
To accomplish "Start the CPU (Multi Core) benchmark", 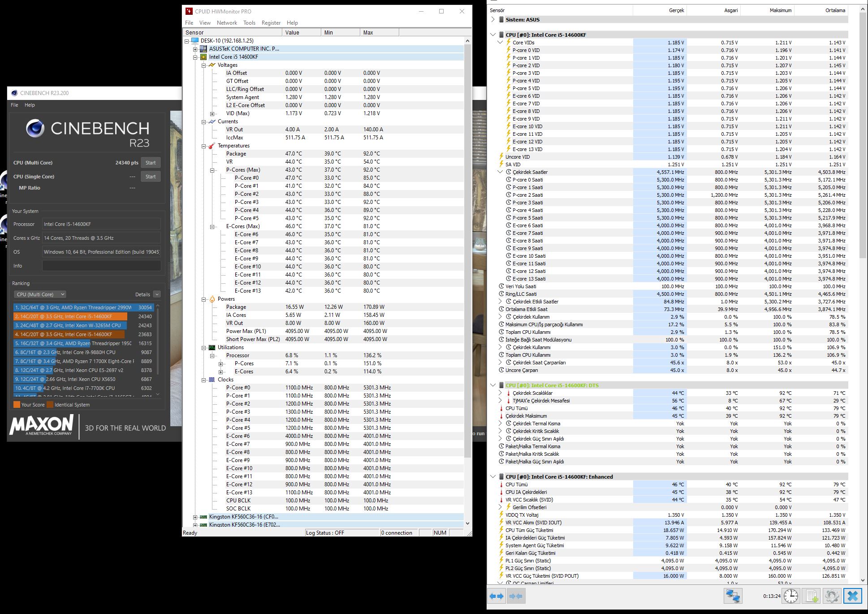I will (151, 163).
